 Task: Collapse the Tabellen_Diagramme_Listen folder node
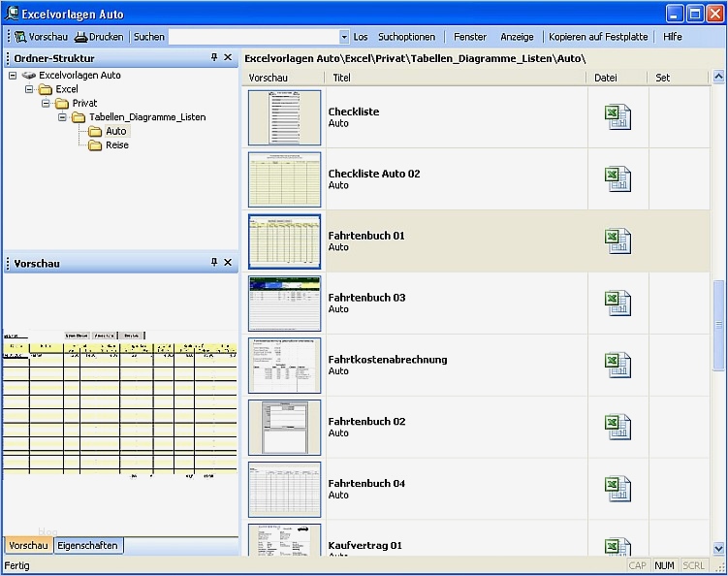pos(62,117)
